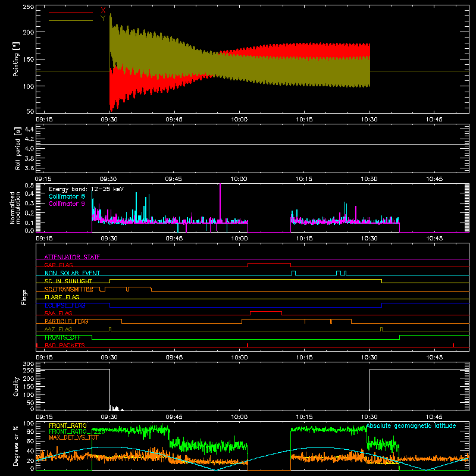This screenshot has width=476, height=476.
Task: Click 09:30 tick under Pointing plot
Action: 109,120
